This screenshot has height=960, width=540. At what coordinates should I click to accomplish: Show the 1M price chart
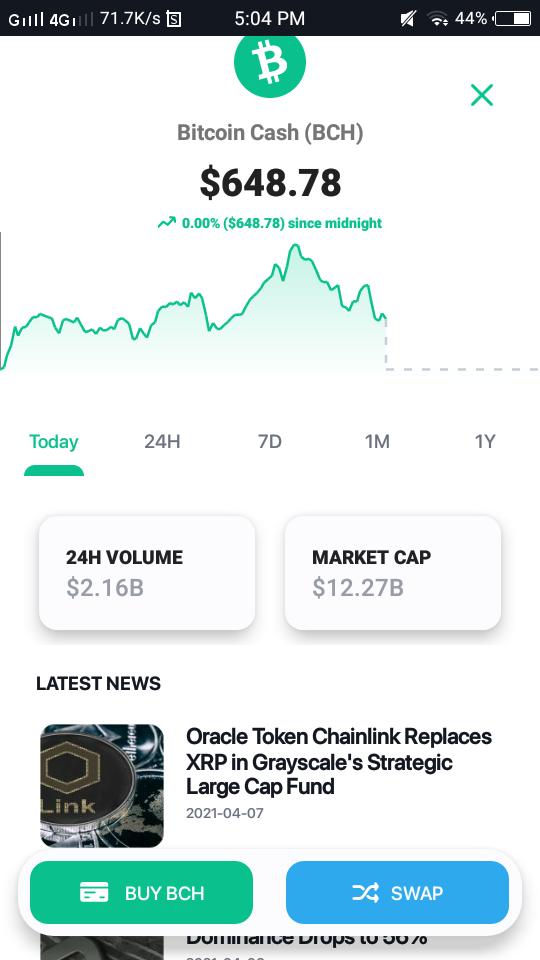[377, 441]
